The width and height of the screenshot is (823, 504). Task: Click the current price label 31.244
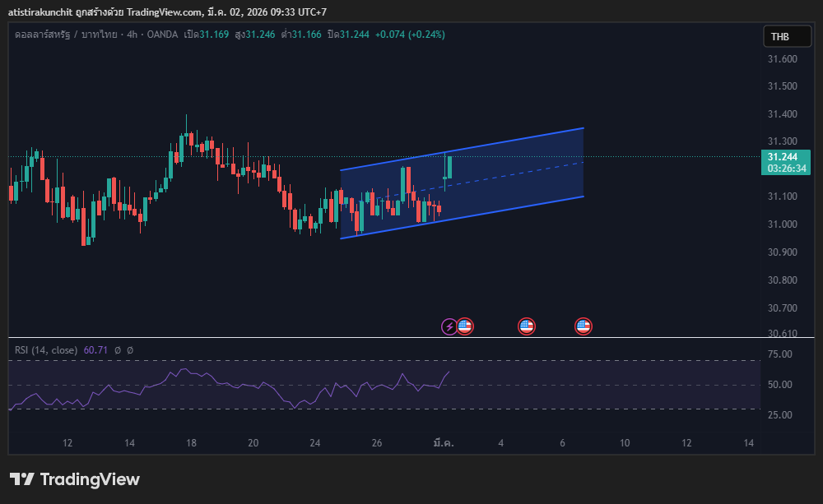tap(785, 156)
